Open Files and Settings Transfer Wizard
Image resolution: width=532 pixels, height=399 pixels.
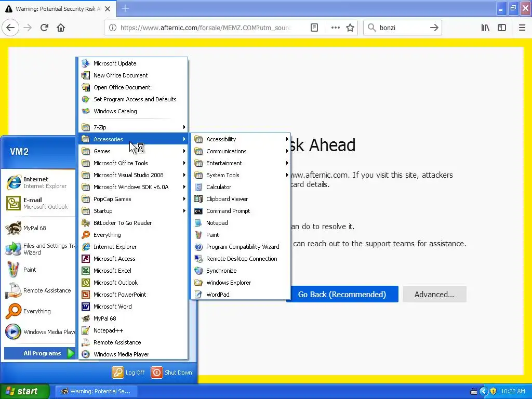[x=39, y=249]
